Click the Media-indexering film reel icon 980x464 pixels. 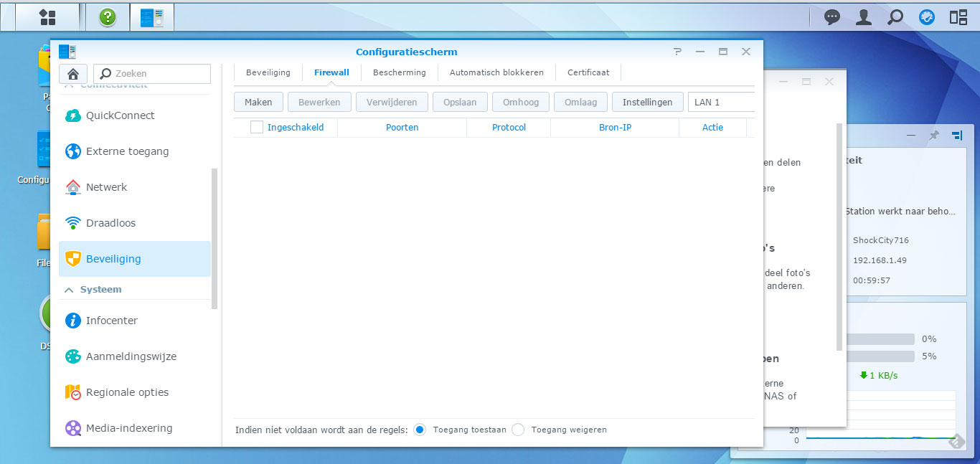(73, 428)
